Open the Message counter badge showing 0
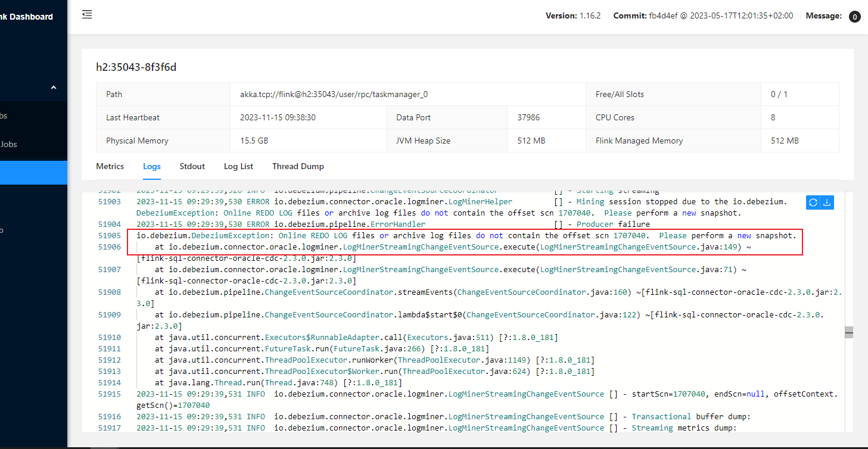 [854, 17]
